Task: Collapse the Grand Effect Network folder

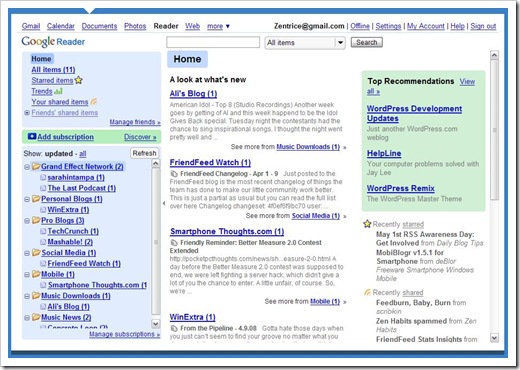Action: 27,167
